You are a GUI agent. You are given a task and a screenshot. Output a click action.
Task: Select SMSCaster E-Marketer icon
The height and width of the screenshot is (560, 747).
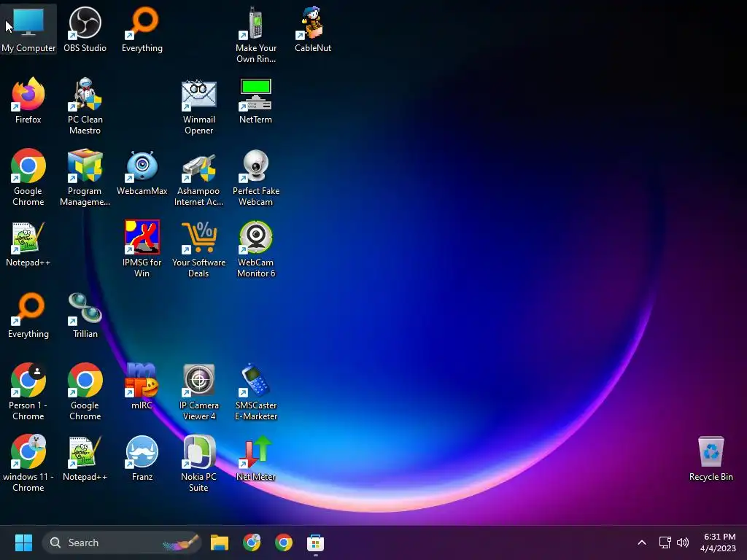(256, 392)
